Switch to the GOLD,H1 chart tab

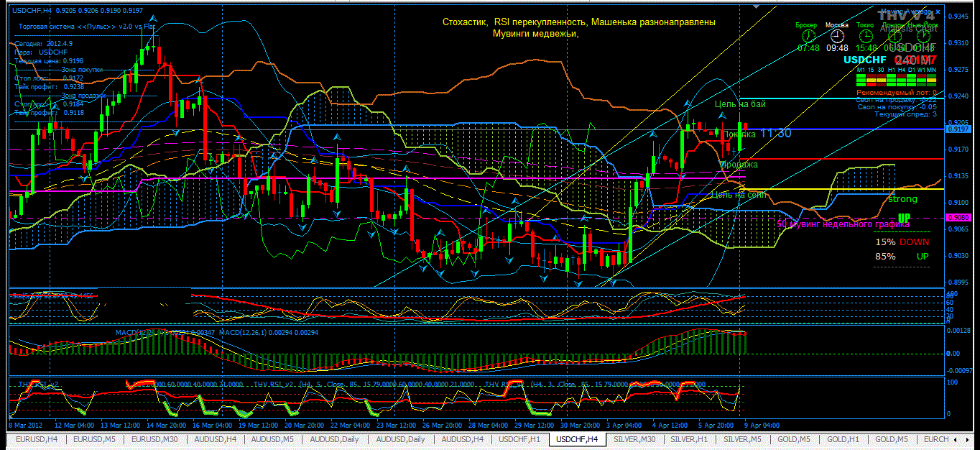coord(844,439)
